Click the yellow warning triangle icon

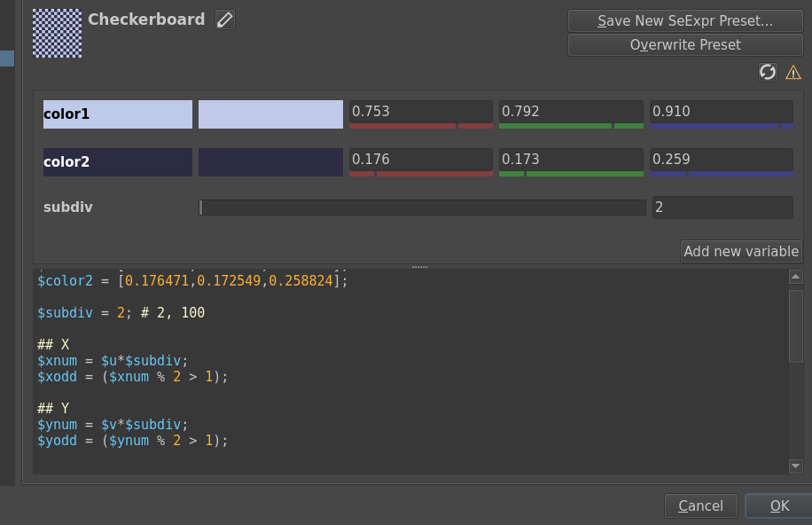(793, 72)
